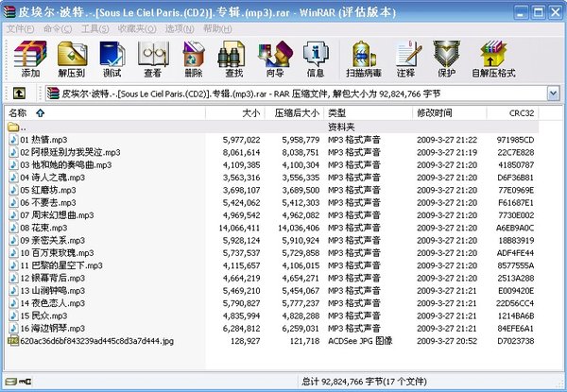Viewport: 567px width, 392px height.
Task: Run the 测试 (Test) archive tool
Action: pos(112,59)
